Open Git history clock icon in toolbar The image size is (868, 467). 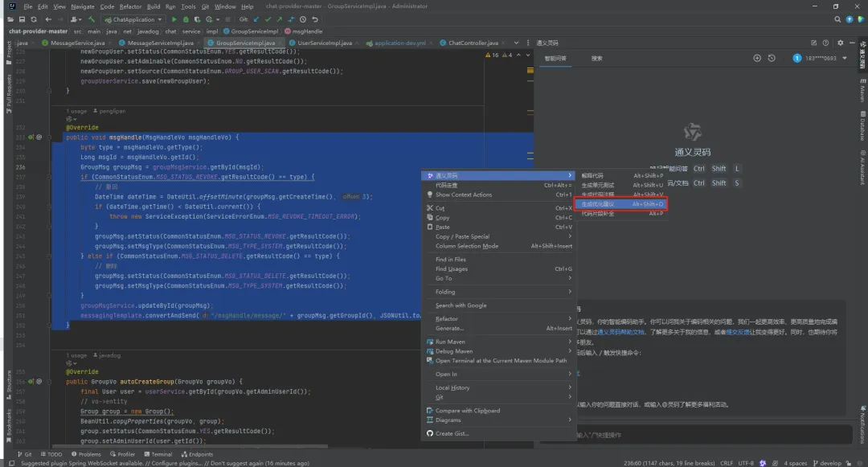(x=303, y=19)
